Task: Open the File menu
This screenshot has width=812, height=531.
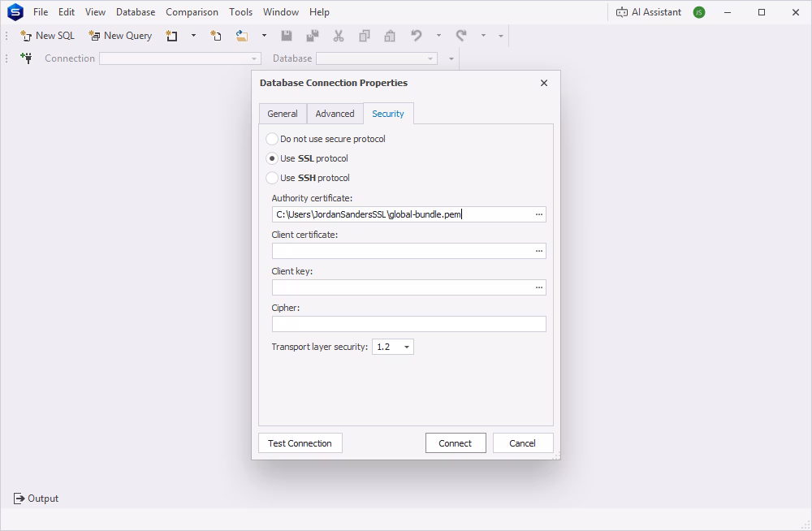Action: point(41,12)
